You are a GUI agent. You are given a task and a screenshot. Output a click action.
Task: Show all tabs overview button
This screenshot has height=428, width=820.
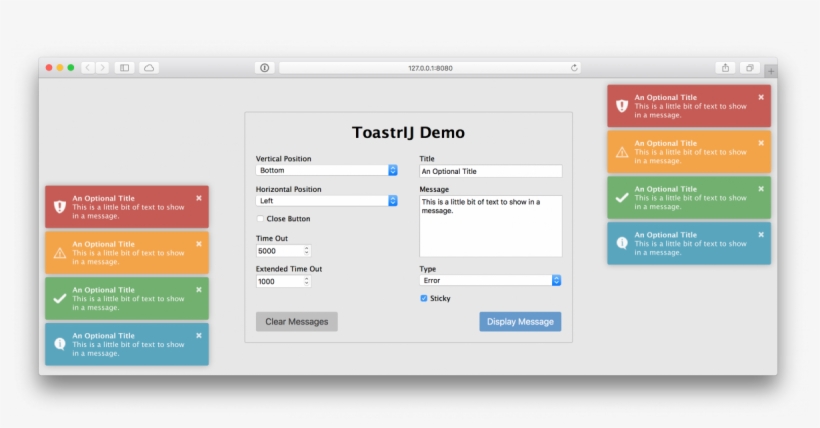(x=749, y=67)
